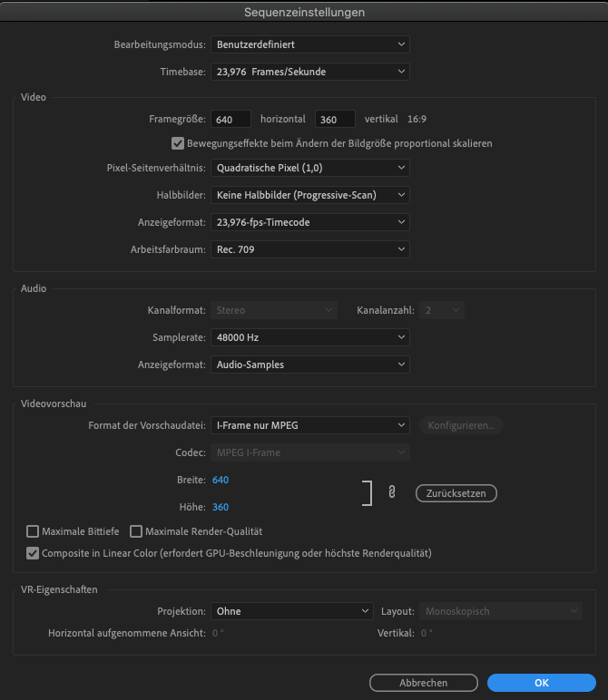Click the chain link icon for preview size
Image resolution: width=608 pixels, height=700 pixels.
point(392,493)
